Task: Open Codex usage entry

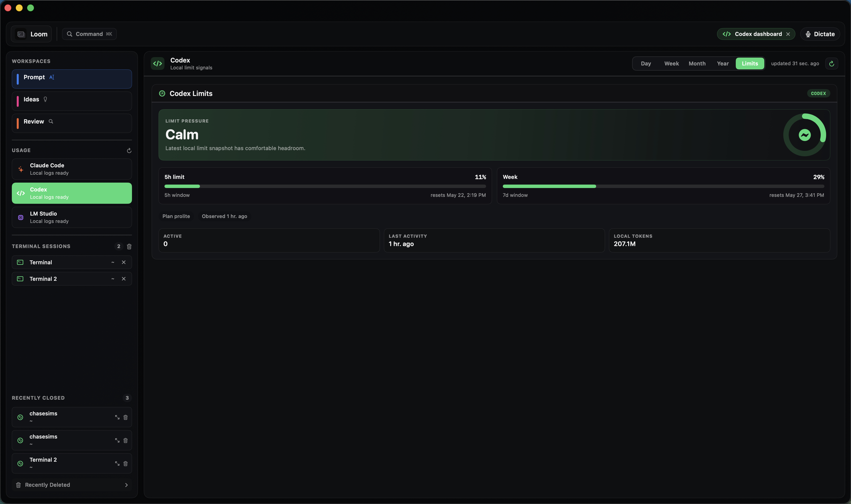Action: coord(72,193)
